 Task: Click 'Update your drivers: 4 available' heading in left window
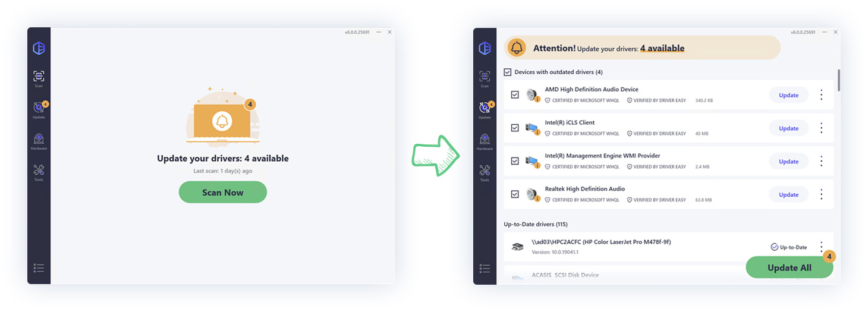click(x=223, y=159)
